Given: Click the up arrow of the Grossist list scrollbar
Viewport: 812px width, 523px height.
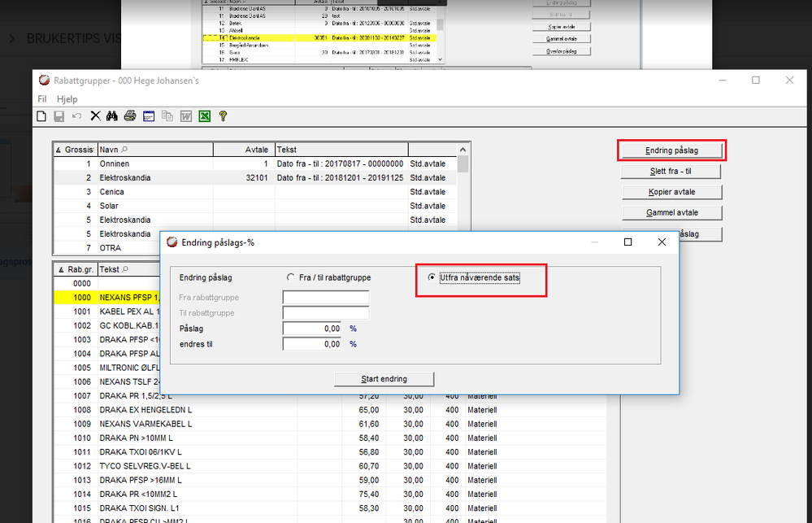Looking at the screenshot, I should click(463, 150).
